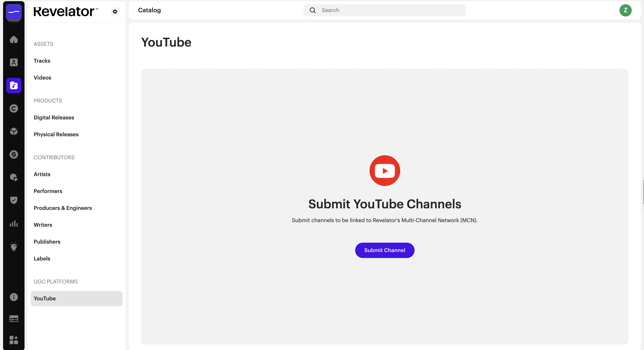The width and height of the screenshot is (644, 350).
Task: Navigate to Producers & Engineers
Action: (63, 208)
